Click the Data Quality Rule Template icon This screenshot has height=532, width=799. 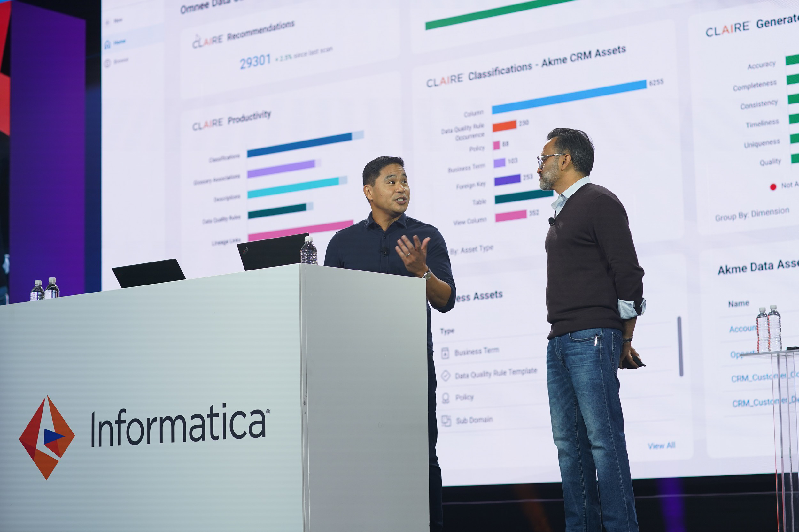coord(445,376)
